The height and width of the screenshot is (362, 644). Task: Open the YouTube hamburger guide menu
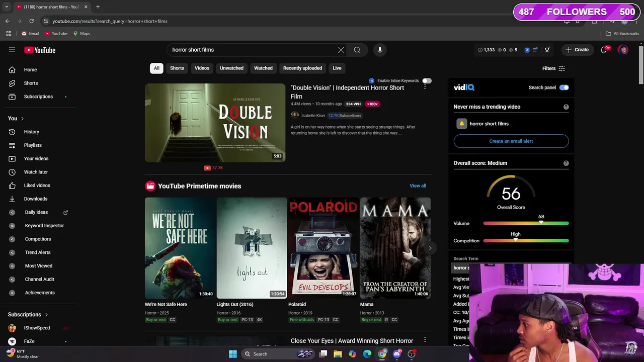12,50
